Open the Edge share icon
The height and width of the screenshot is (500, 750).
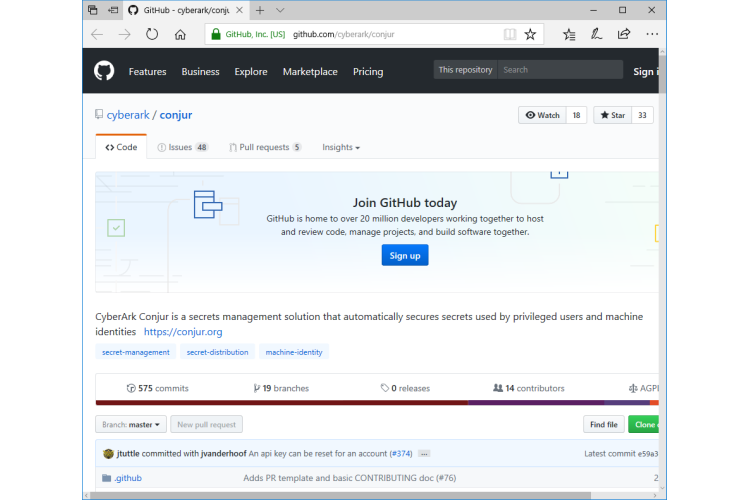click(x=624, y=34)
